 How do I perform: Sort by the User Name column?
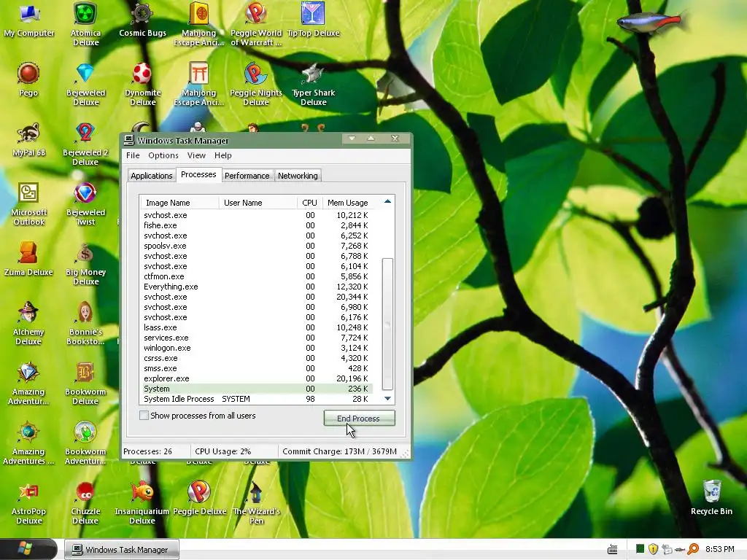coord(258,203)
